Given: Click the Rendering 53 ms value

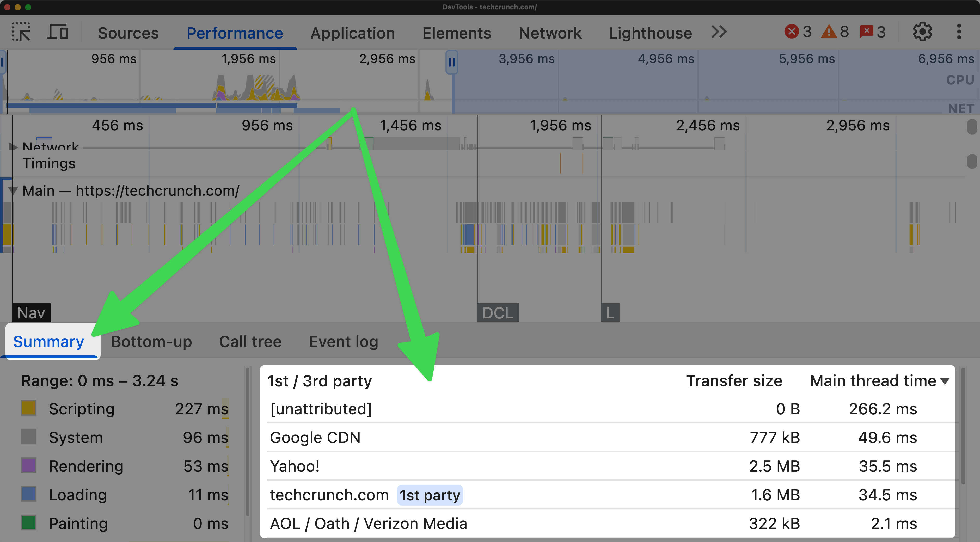Looking at the screenshot, I should click(206, 466).
